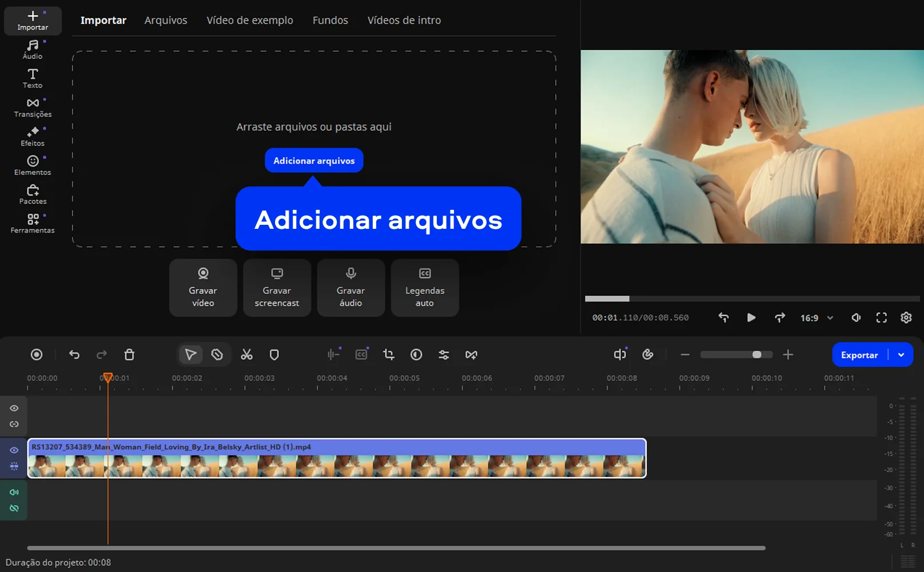Click the undo arrow in timeline toolbar
Screen dimensions: 924x572
tap(74, 355)
